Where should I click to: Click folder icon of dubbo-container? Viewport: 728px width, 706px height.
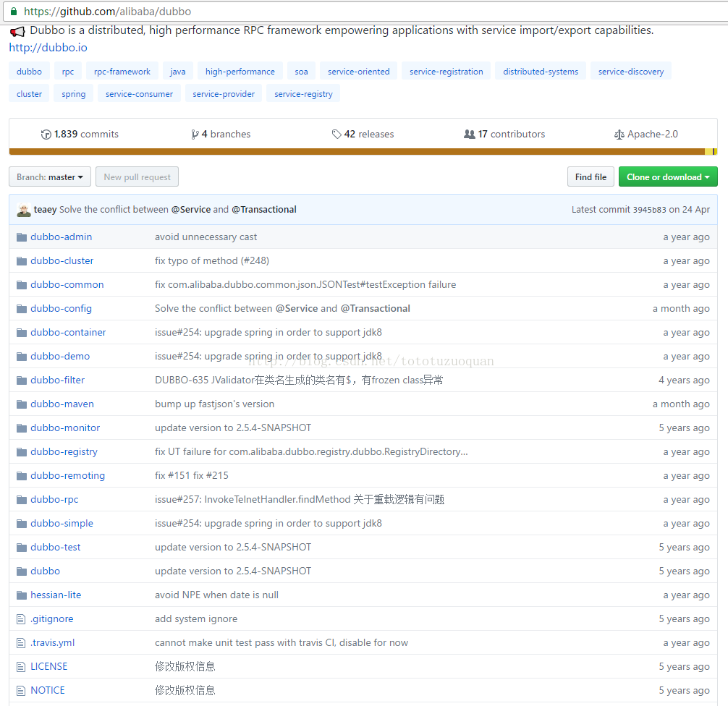pos(22,333)
